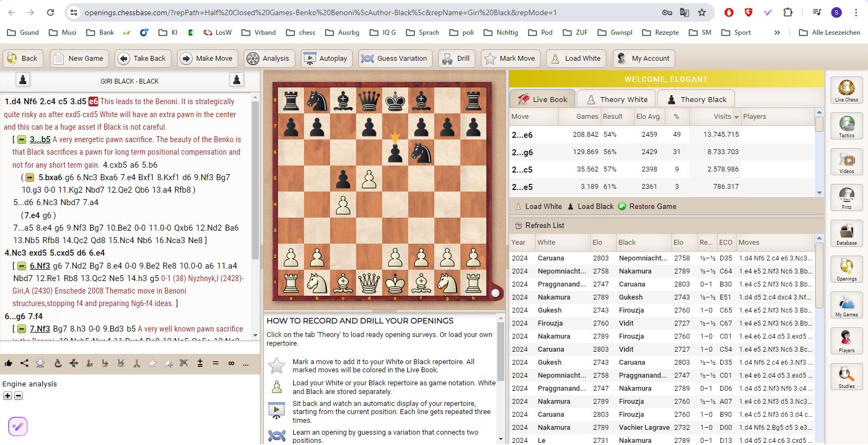
Task: Open the Visits column sort dropdown
Action: coord(737,117)
